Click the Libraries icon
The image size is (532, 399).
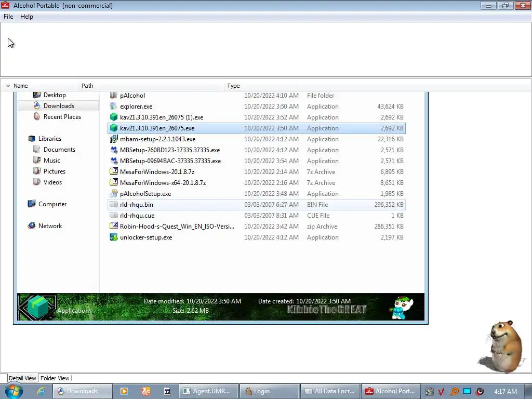[32, 138]
